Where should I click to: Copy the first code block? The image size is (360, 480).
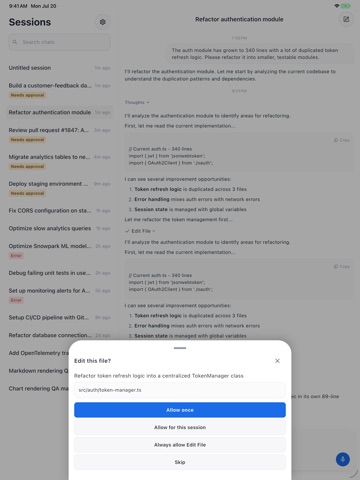point(342,140)
